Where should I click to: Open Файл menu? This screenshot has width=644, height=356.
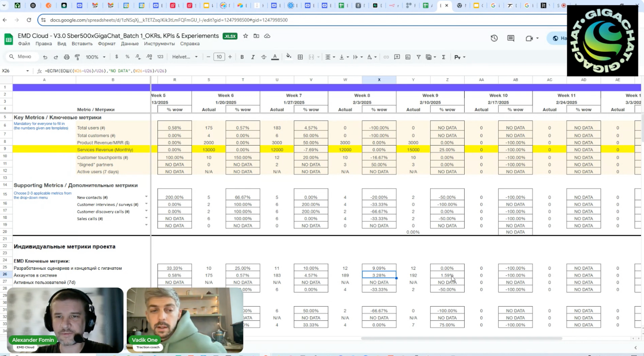pyautogui.click(x=24, y=44)
